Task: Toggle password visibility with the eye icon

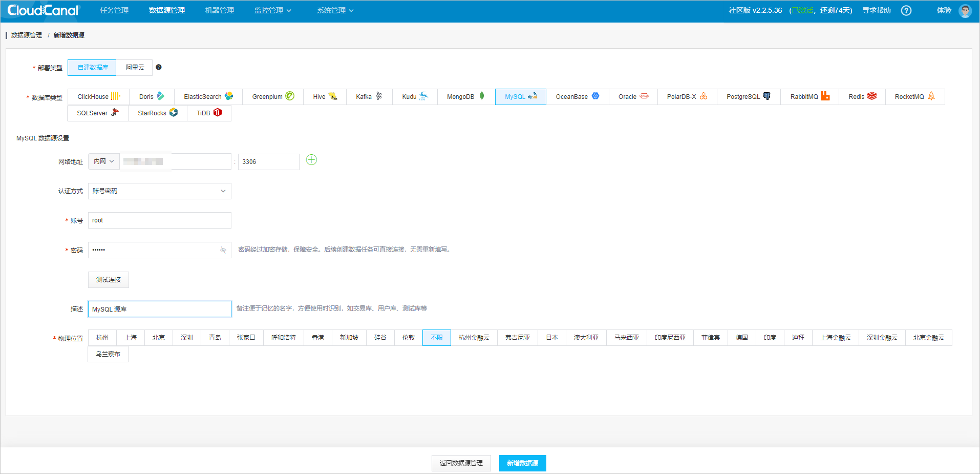Action: tap(223, 250)
